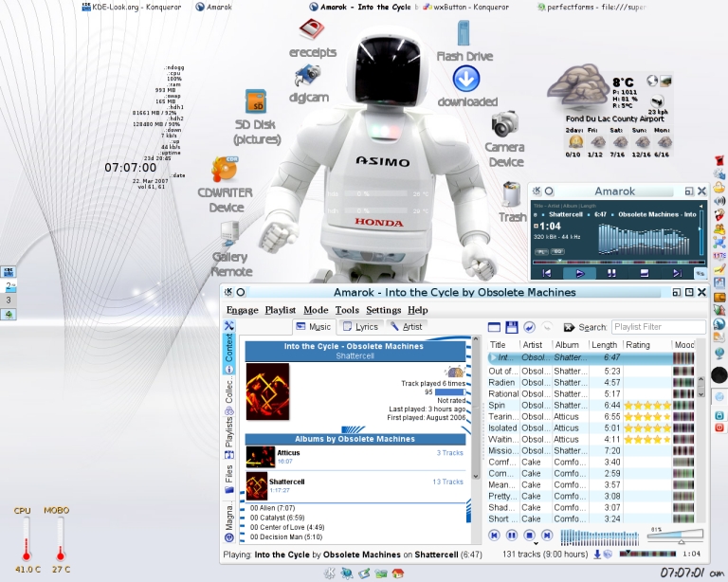Screen dimensions: 728x582
Task: Clear the playlist filter with the eraser icon
Action: click(x=569, y=328)
